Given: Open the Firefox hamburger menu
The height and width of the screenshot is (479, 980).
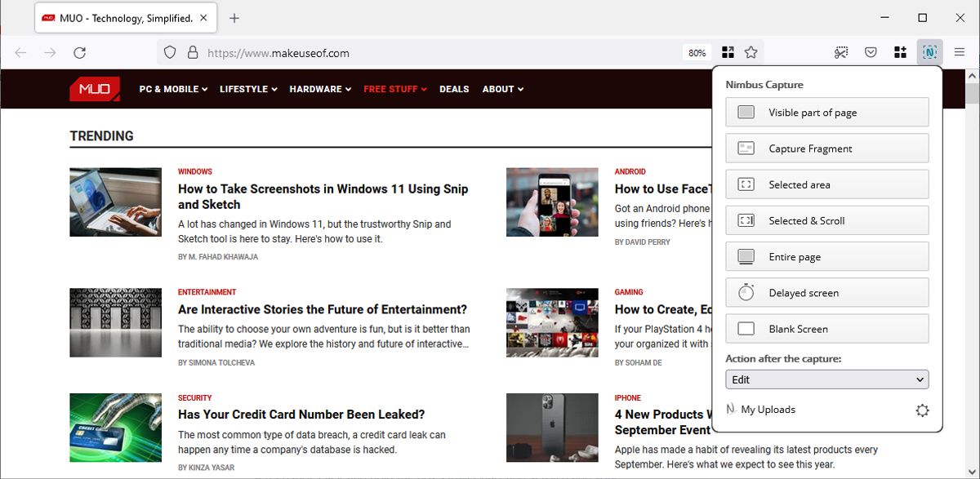Looking at the screenshot, I should [960, 52].
